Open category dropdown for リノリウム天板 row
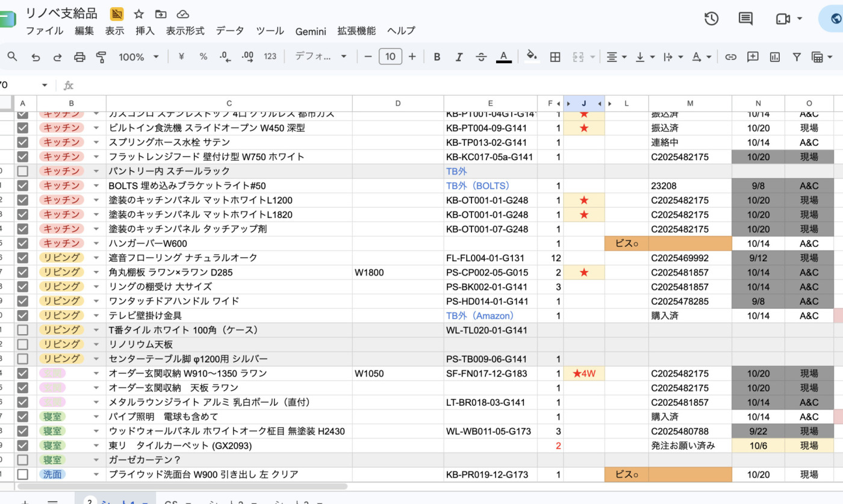843x504 pixels. click(x=96, y=344)
